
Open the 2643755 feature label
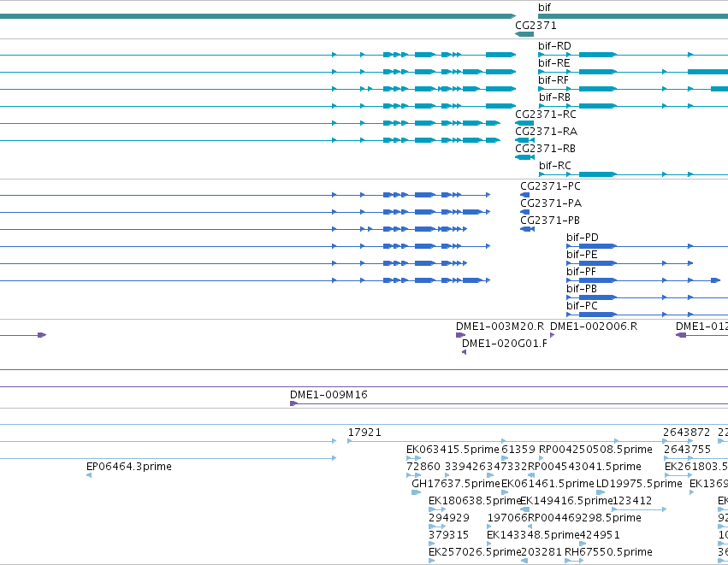(x=687, y=450)
